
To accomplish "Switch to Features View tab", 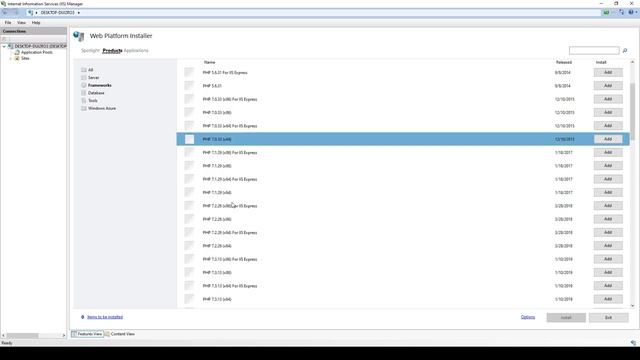I will 87,334.
